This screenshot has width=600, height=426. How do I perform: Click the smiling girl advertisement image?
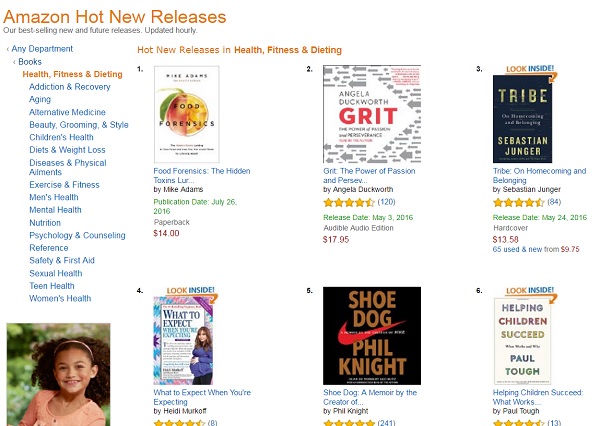tap(58, 374)
